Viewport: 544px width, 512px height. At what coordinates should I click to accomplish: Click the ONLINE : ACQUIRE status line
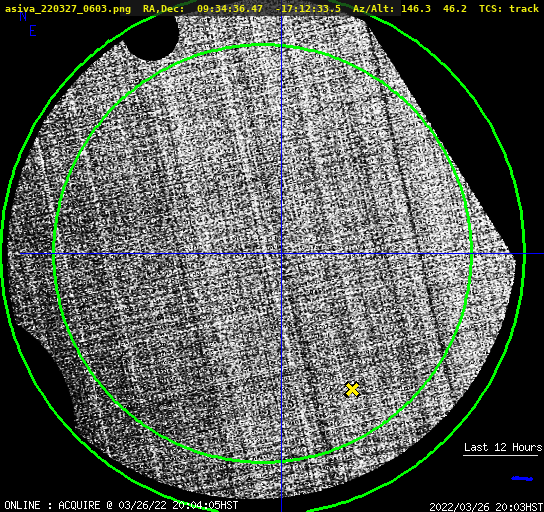click(x=121, y=505)
